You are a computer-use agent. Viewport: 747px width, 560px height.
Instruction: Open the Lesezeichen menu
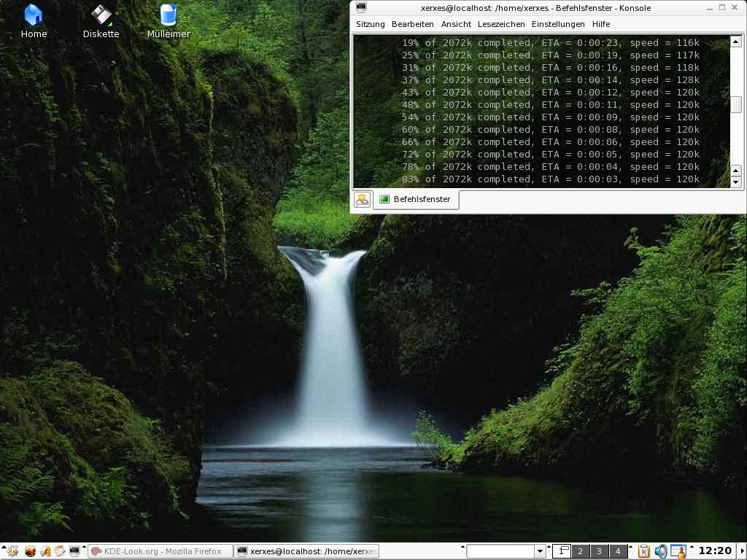coord(501,24)
